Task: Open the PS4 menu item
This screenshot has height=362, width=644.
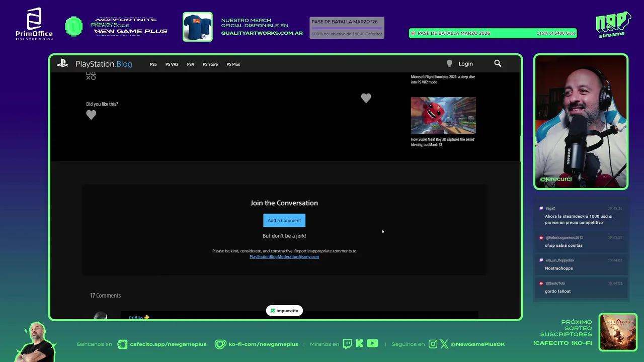Action: (x=190, y=64)
